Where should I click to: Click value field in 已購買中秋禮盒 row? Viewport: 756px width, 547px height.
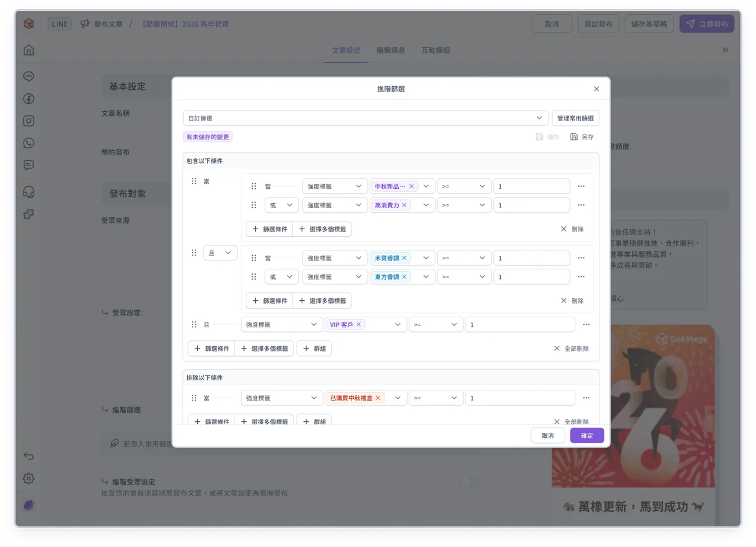tap(520, 398)
